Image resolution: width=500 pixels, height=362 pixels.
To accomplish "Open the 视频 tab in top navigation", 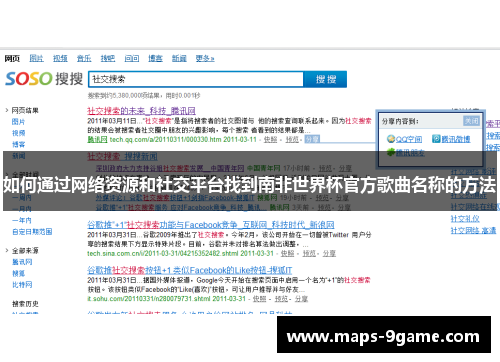I will [x=60, y=59].
